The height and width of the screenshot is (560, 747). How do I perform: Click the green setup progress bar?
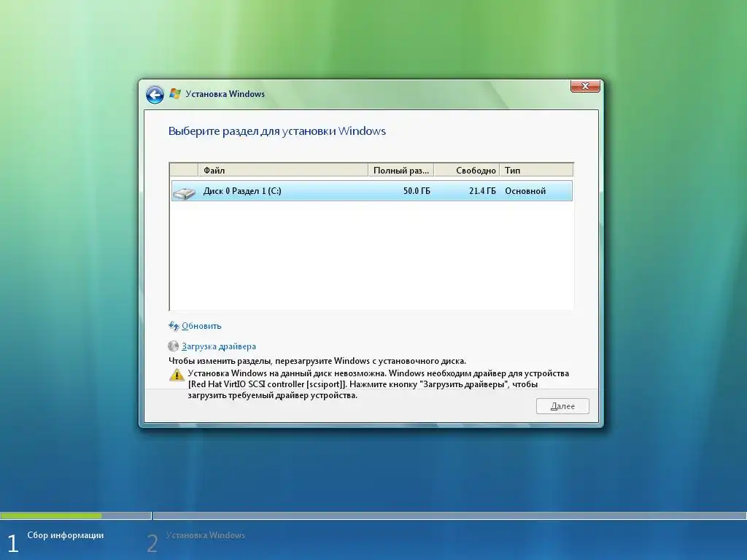pos(51,516)
